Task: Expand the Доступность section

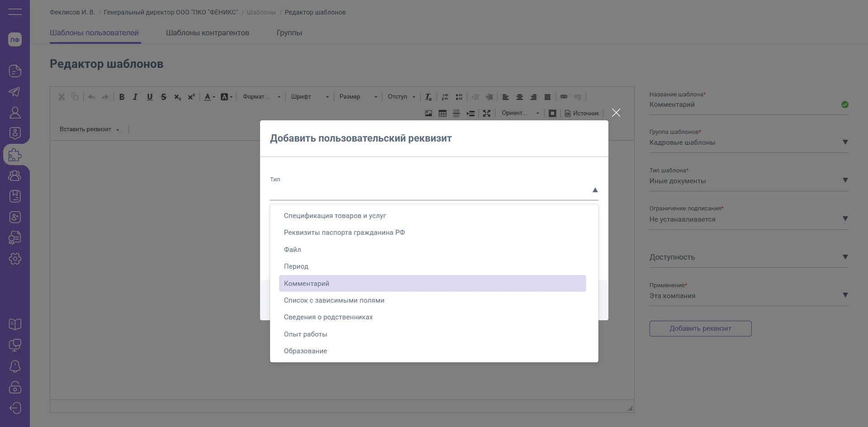Action: [x=845, y=257]
